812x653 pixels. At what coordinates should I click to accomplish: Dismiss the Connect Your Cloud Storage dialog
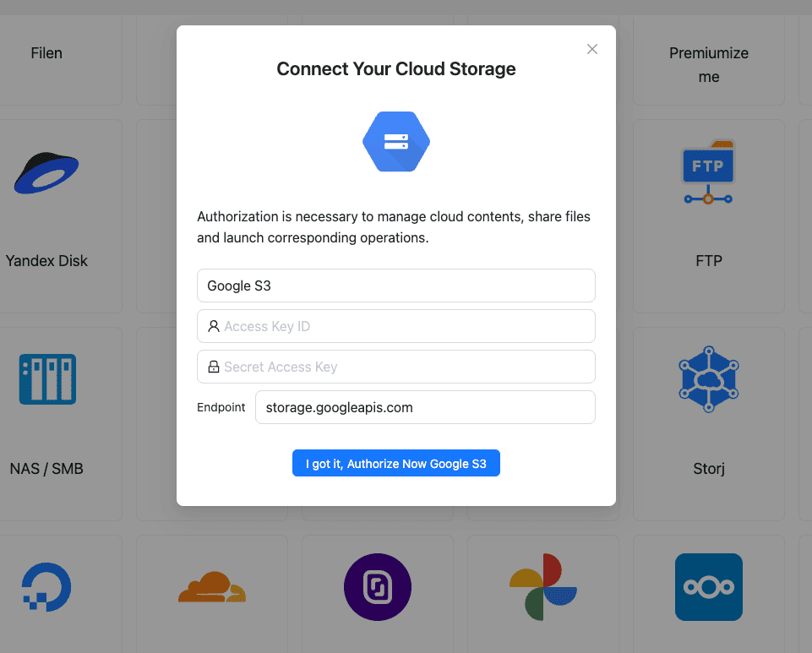click(x=591, y=49)
